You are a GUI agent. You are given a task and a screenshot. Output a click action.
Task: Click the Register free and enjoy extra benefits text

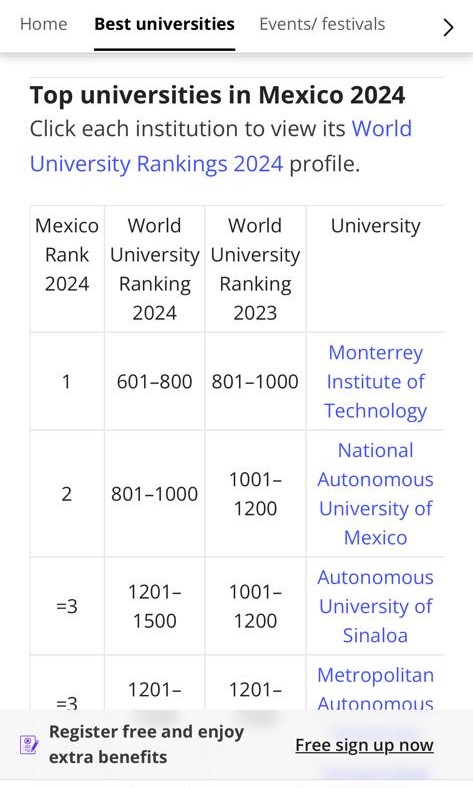146,744
